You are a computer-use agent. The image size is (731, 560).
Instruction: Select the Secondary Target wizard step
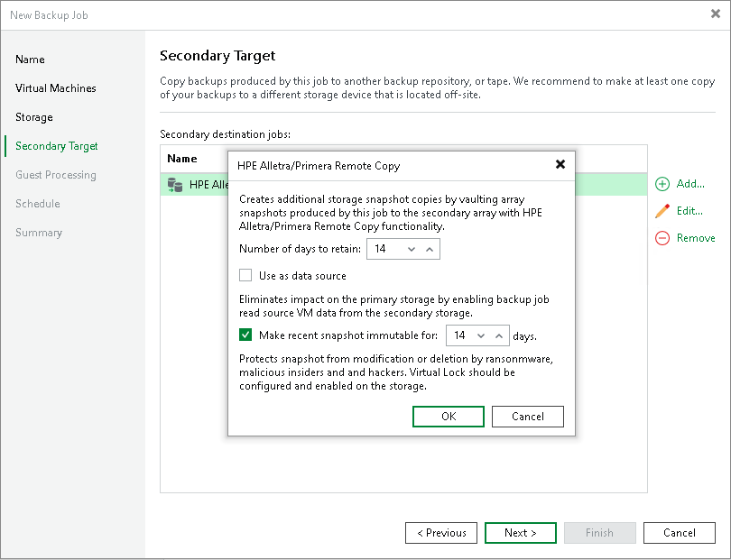[x=57, y=146]
